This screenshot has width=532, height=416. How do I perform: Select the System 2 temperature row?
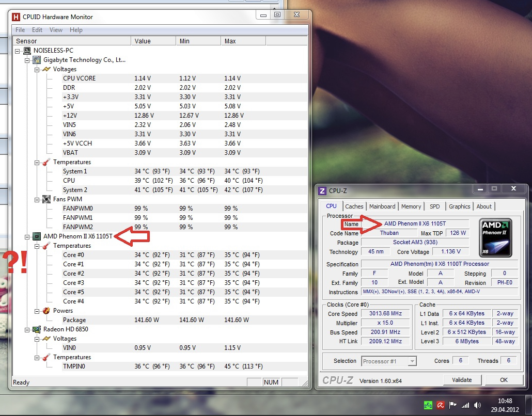tap(184, 190)
